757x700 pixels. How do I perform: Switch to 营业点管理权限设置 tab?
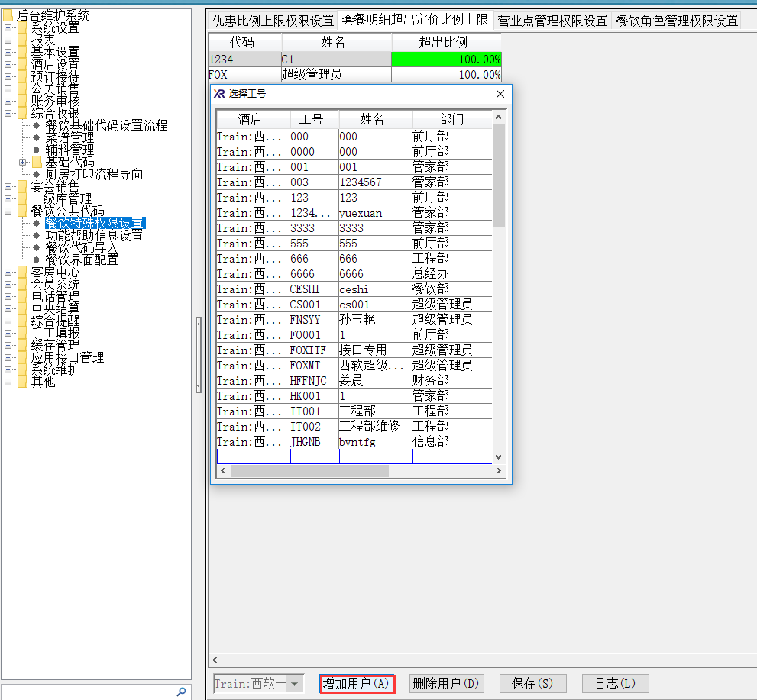click(552, 21)
